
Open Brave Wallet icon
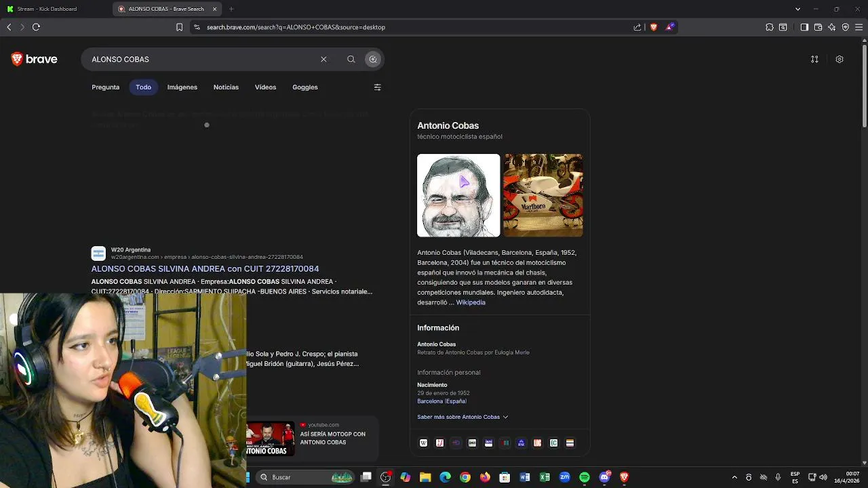pos(818,27)
